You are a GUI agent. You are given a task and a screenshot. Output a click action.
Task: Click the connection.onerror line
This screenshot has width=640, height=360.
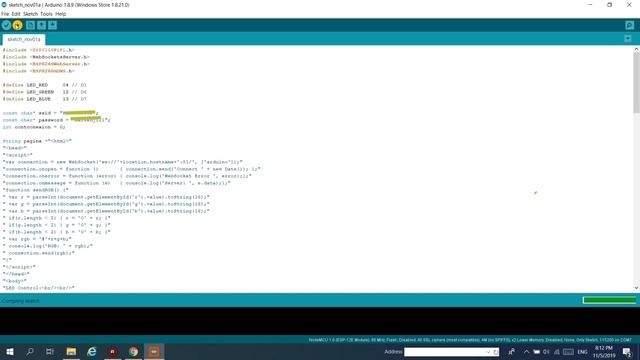(x=127, y=176)
